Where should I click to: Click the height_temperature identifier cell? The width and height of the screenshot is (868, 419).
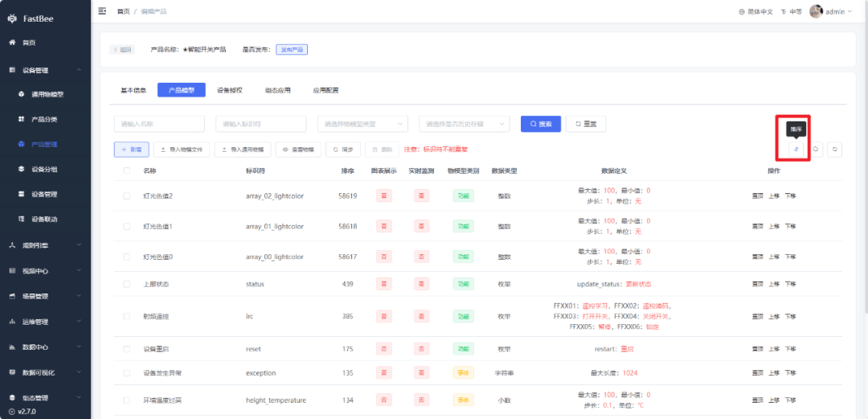pyautogui.click(x=276, y=401)
